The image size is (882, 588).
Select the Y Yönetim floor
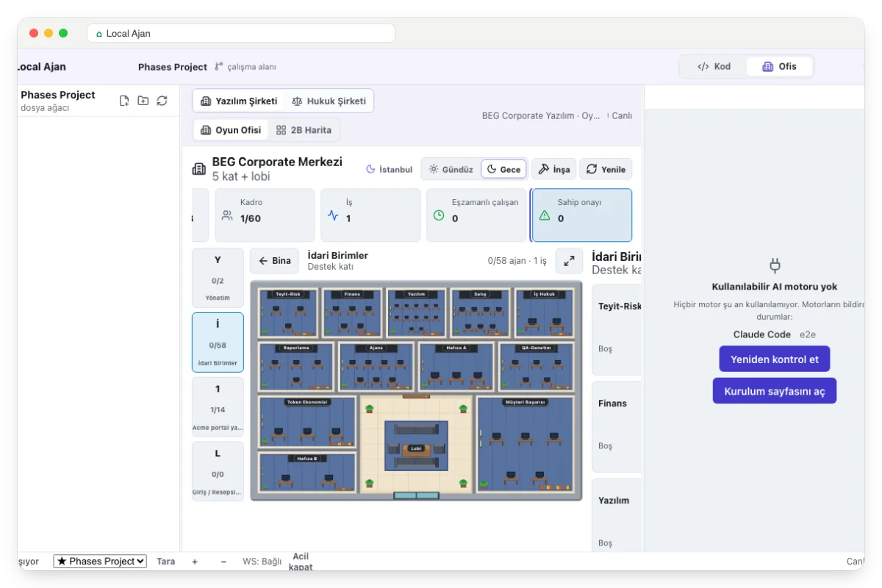218,277
